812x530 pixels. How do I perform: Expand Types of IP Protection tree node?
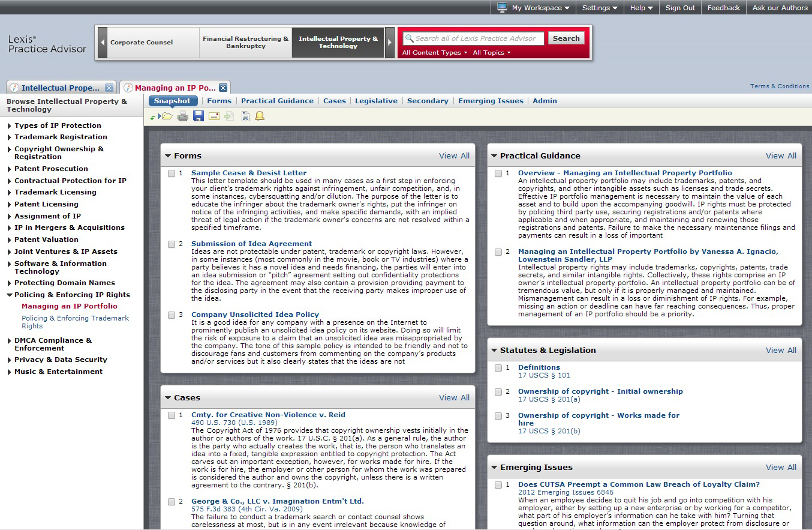coord(9,126)
